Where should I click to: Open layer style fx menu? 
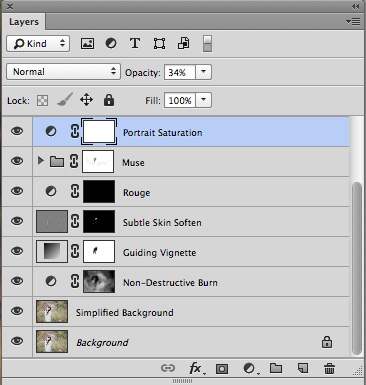click(x=196, y=368)
